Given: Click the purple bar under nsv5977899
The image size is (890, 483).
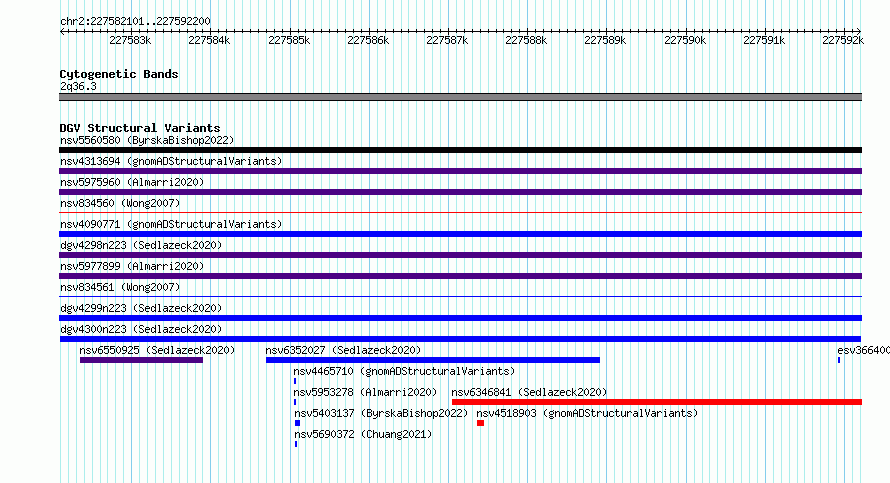Looking at the screenshot, I should click(460, 276).
